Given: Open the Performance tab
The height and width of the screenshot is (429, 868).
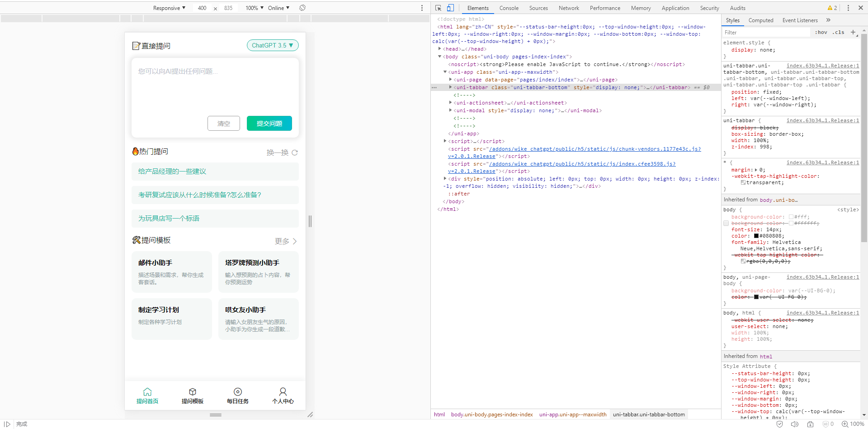Looking at the screenshot, I should pyautogui.click(x=605, y=8).
